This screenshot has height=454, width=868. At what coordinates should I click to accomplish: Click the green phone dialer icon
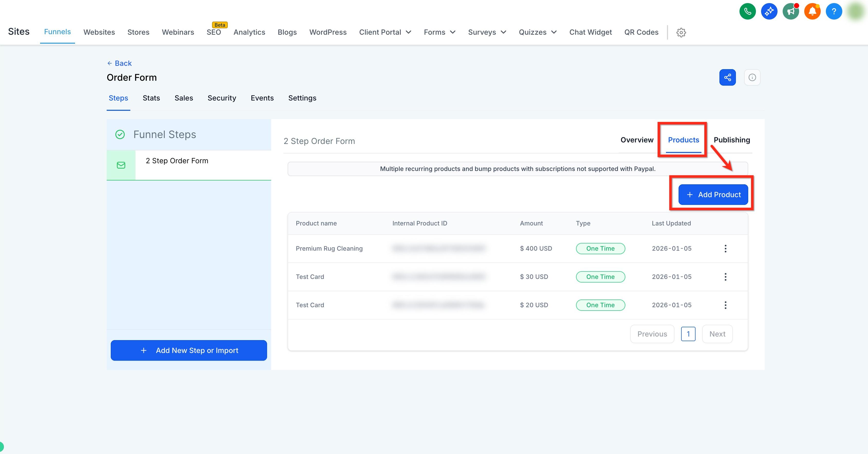[x=747, y=12]
